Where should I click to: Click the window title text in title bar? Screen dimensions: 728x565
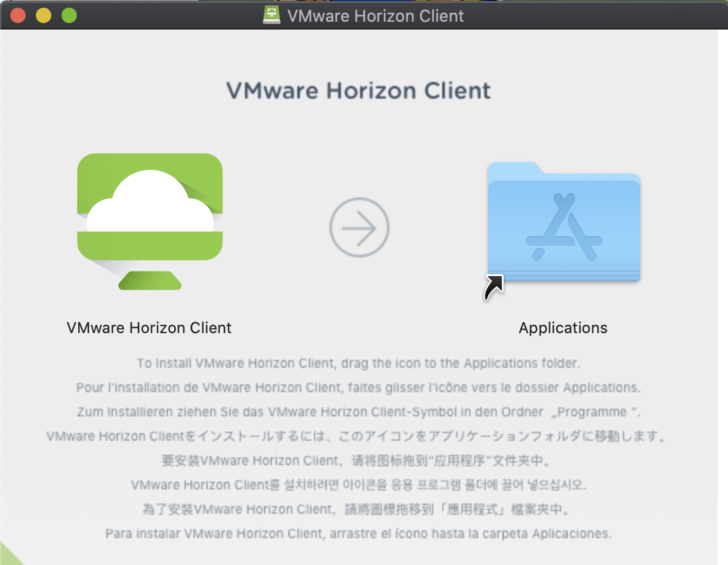tap(375, 16)
